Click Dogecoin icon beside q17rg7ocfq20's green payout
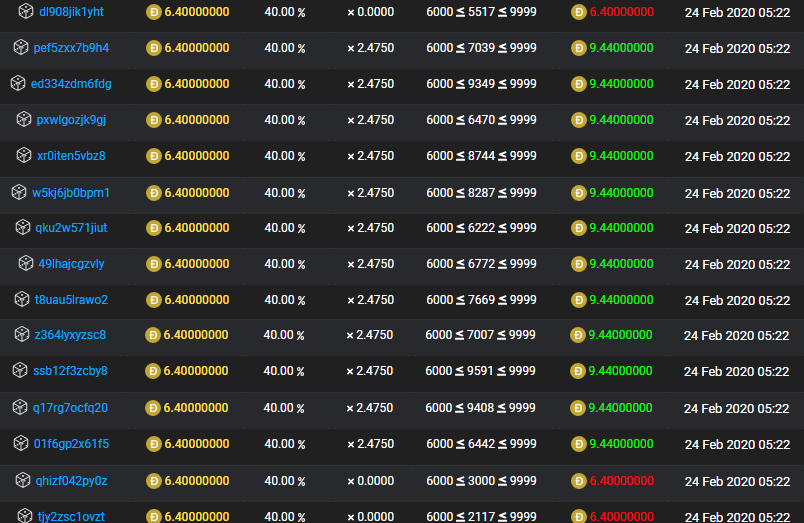This screenshot has height=523, width=804. (x=578, y=408)
